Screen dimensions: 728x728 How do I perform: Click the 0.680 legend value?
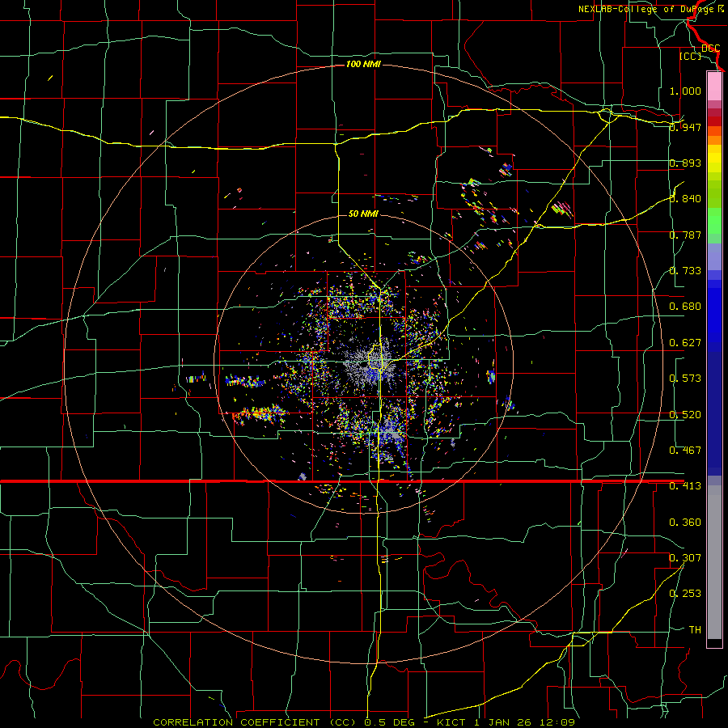coord(685,307)
